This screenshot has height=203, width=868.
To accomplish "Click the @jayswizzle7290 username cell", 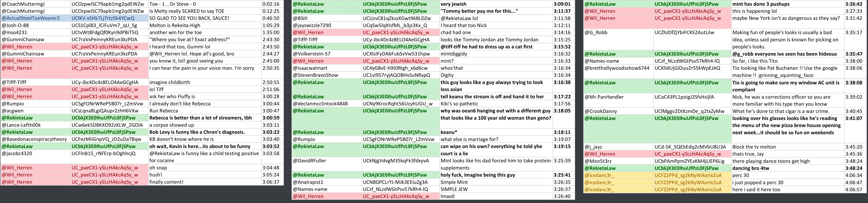I will (x=327, y=25).
